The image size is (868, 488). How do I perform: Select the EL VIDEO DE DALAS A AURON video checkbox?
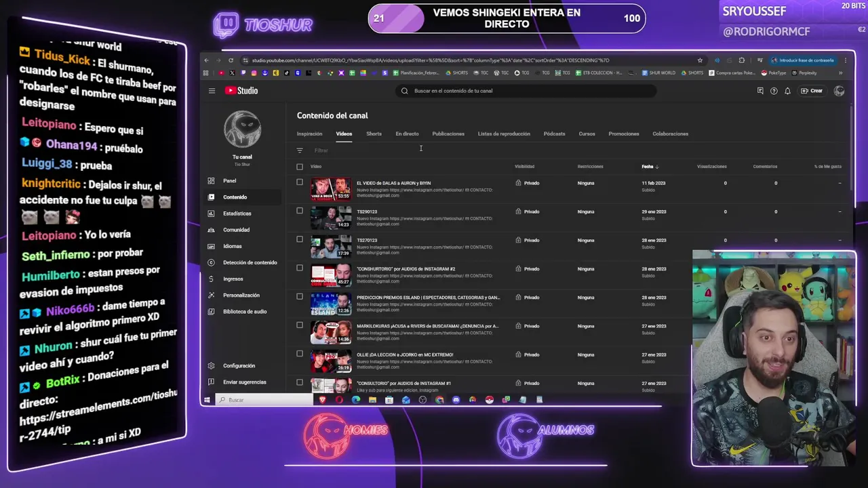(300, 182)
